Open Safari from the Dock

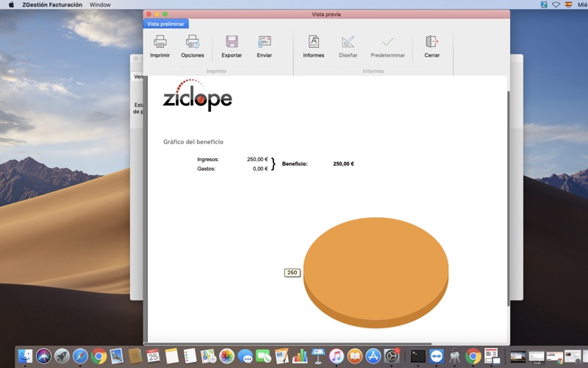80,356
